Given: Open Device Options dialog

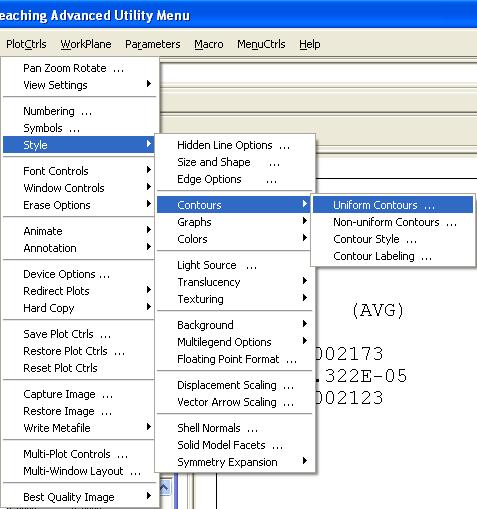Looking at the screenshot, I should click(x=79, y=274).
